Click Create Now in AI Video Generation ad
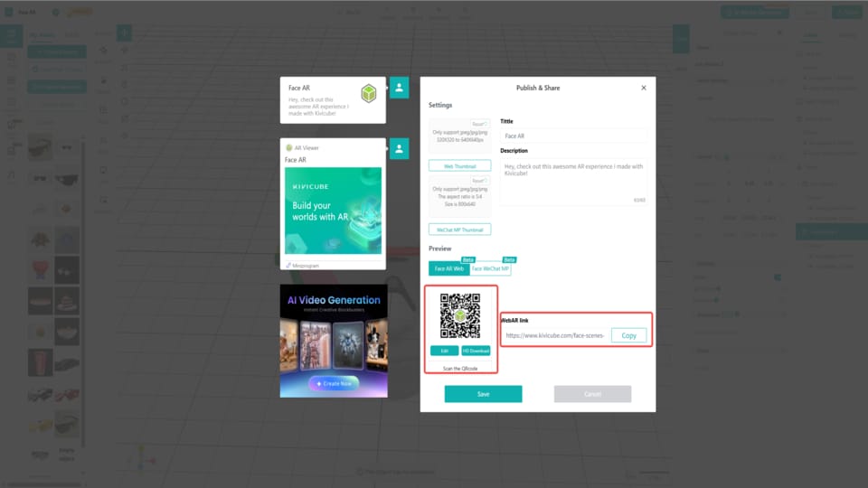This screenshot has width=868, height=488. tap(334, 383)
